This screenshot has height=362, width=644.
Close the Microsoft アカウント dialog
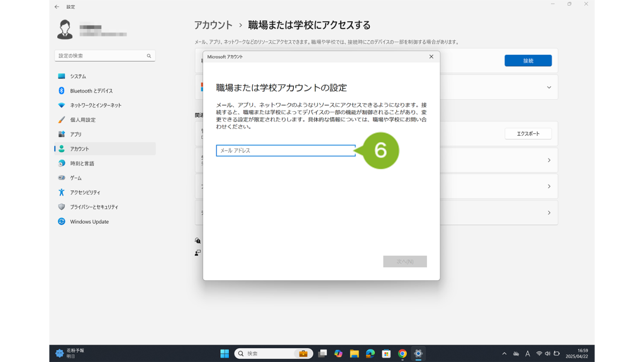(x=431, y=57)
